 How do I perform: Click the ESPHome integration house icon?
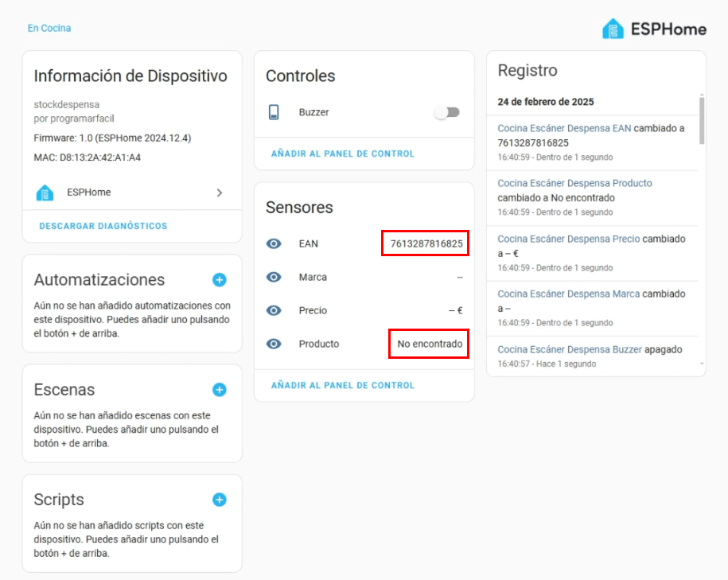pyautogui.click(x=45, y=193)
